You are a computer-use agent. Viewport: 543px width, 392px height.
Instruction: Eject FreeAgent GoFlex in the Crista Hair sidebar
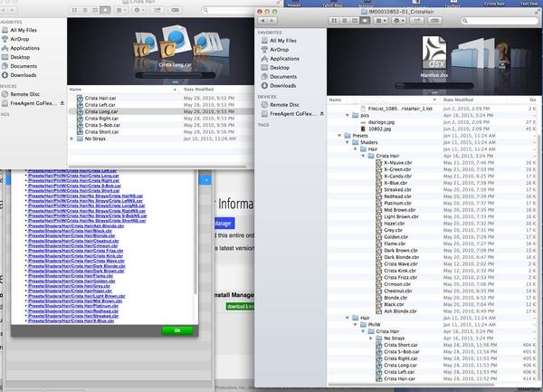pyautogui.click(x=62, y=103)
